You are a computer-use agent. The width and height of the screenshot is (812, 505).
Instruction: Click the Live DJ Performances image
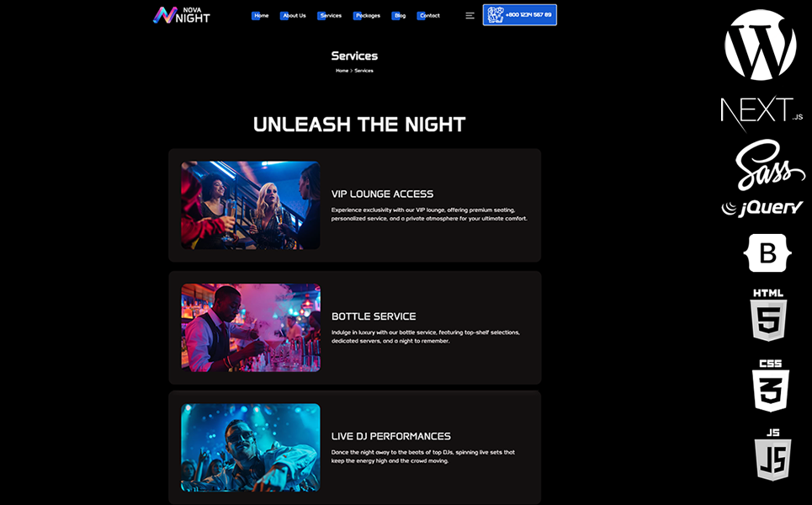251,448
